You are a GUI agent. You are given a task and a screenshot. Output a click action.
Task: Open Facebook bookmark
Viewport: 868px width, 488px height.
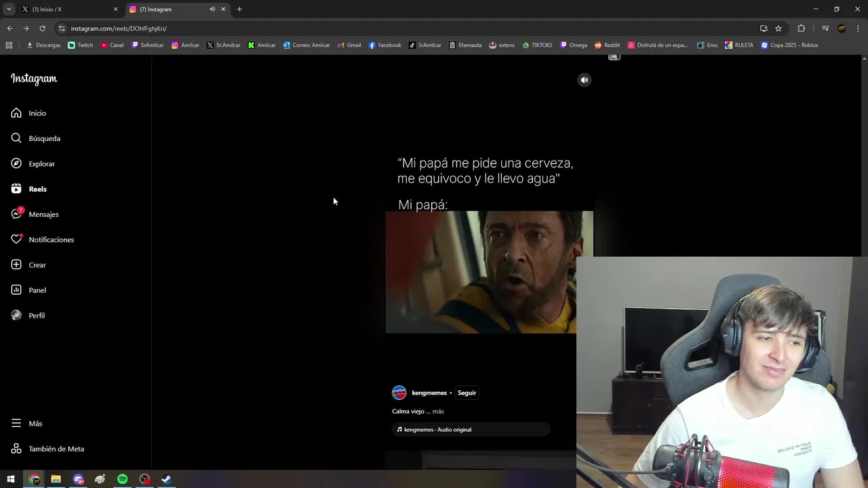[385, 45]
